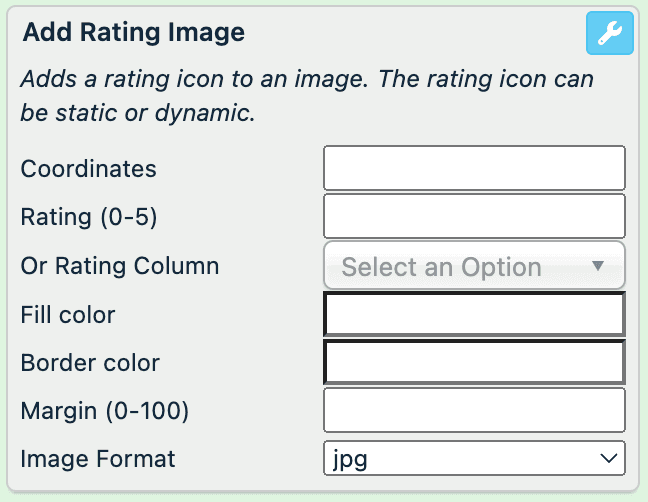Open the Border color swatch
The width and height of the screenshot is (648, 502).
[474, 363]
